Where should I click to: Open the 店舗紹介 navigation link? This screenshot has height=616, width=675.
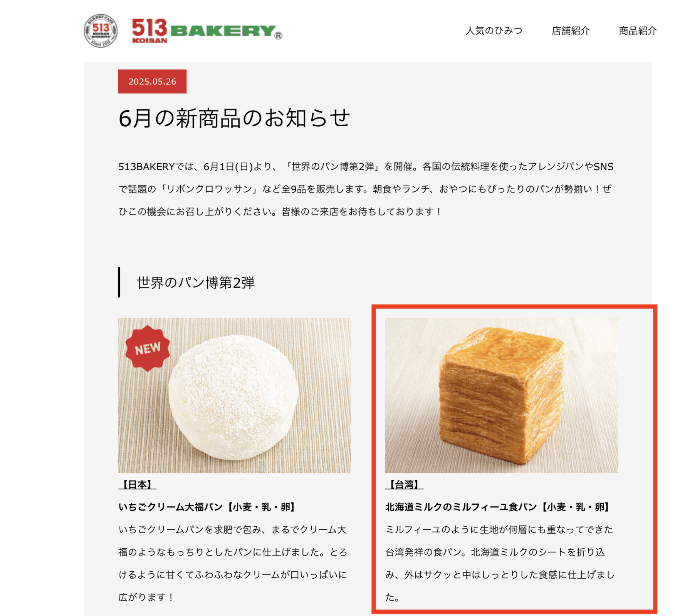click(x=571, y=31)
